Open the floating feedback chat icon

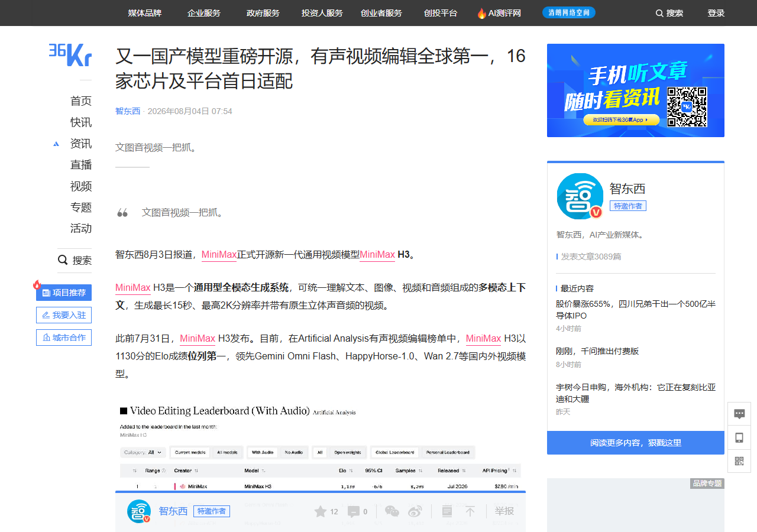(739, 414)
